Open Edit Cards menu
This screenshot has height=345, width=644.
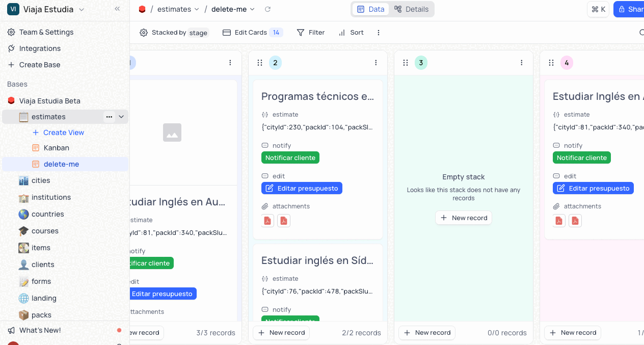tap(253, 33)
